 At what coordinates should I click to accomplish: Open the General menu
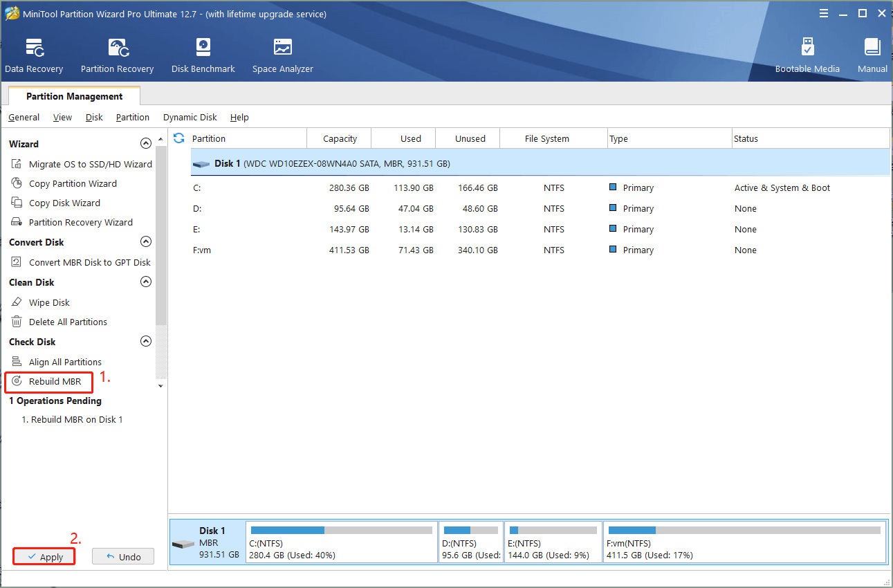(x=24, y=118)
